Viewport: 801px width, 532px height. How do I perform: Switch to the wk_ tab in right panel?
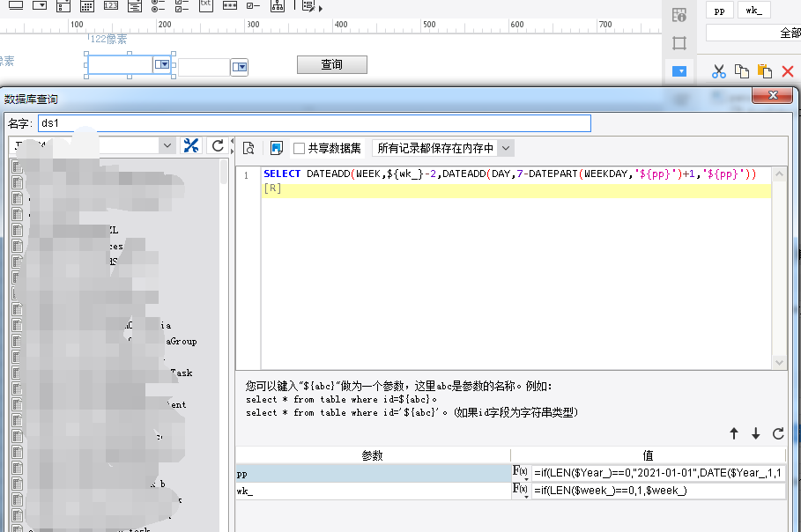pyautogui.click(x=754, y=11)
